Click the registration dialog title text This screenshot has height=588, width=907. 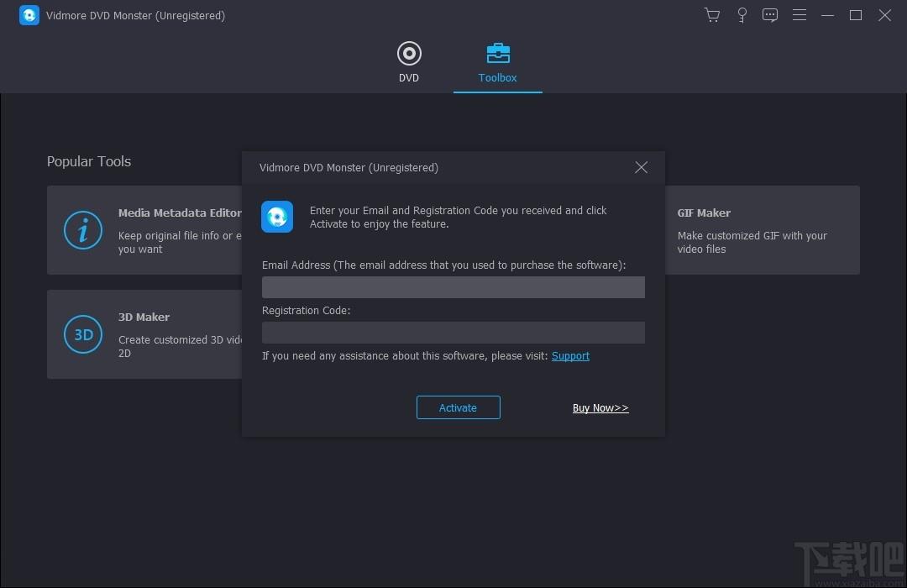(x=349, y=168)
